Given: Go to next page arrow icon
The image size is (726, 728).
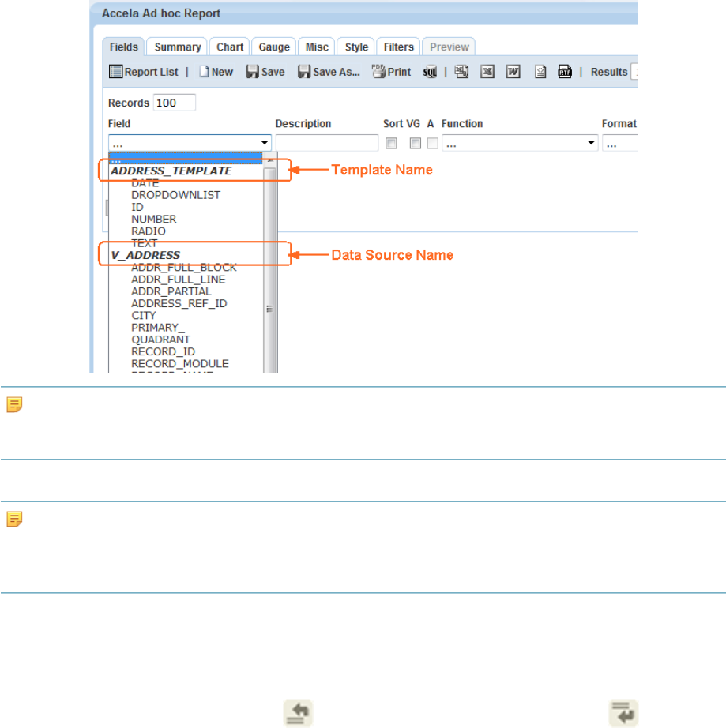Looking at the screenshot, I should click(x=624, y=713).
